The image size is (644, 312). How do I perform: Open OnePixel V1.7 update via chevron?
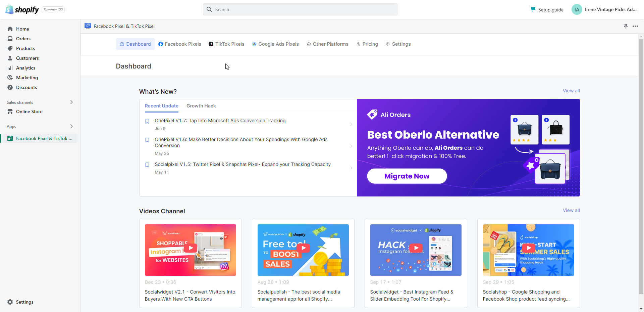351,124
